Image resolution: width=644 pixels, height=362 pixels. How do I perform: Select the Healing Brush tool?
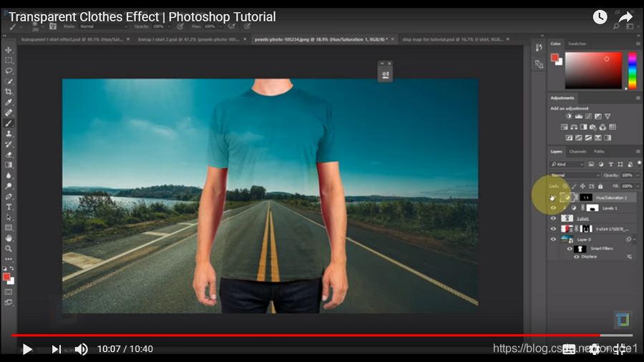click(x=9, y=113)
